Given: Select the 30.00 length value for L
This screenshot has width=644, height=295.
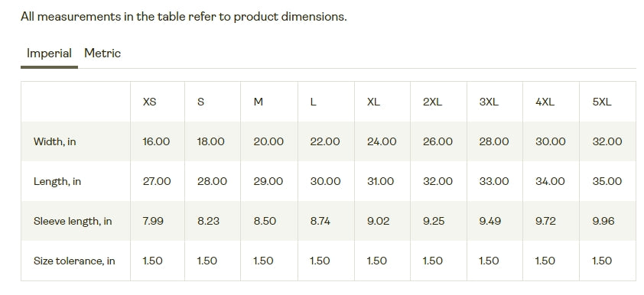Looking at the screenshot, I should tap(325, 181).
